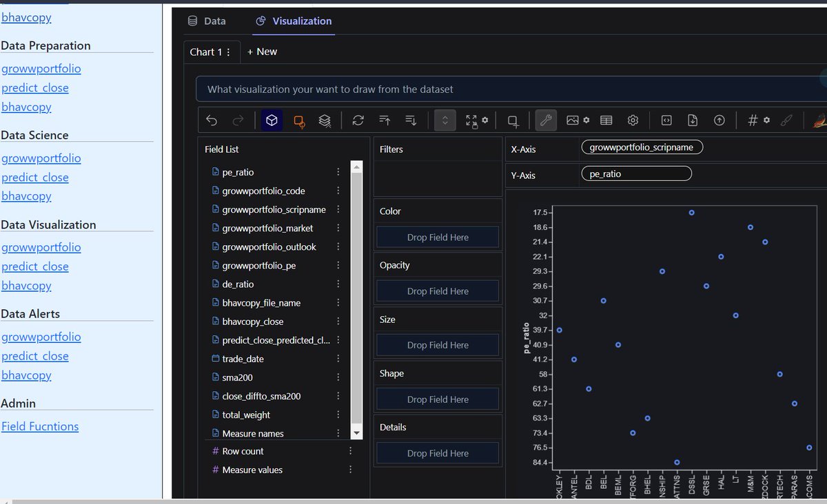This screenshot has width=827, height=504.
Task: Open options menu for growwportfolio_market field
Action: pos(338,228)
